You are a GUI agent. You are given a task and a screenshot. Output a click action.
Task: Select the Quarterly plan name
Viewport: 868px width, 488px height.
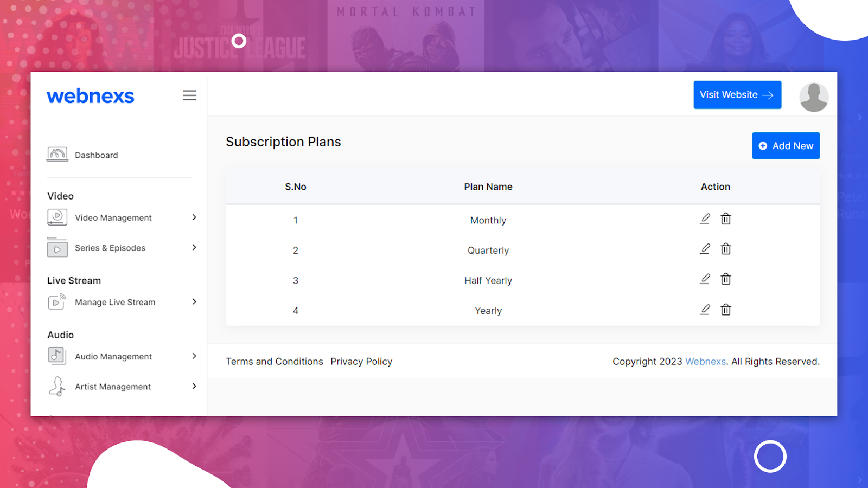point(488,251)
